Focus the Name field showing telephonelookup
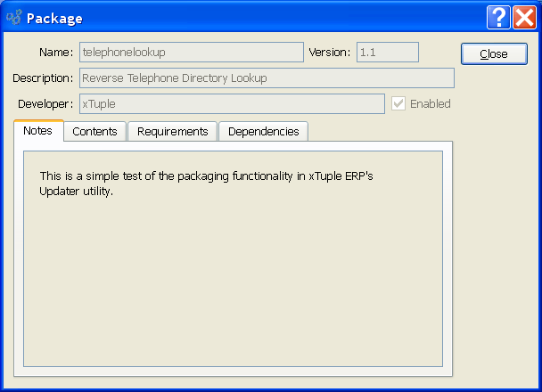 pos(192,53)
